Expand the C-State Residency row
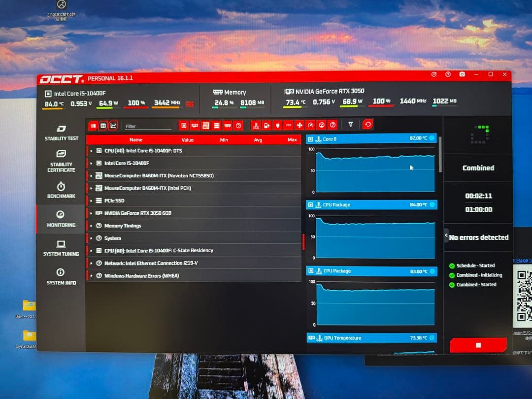 tap(194, 250)
